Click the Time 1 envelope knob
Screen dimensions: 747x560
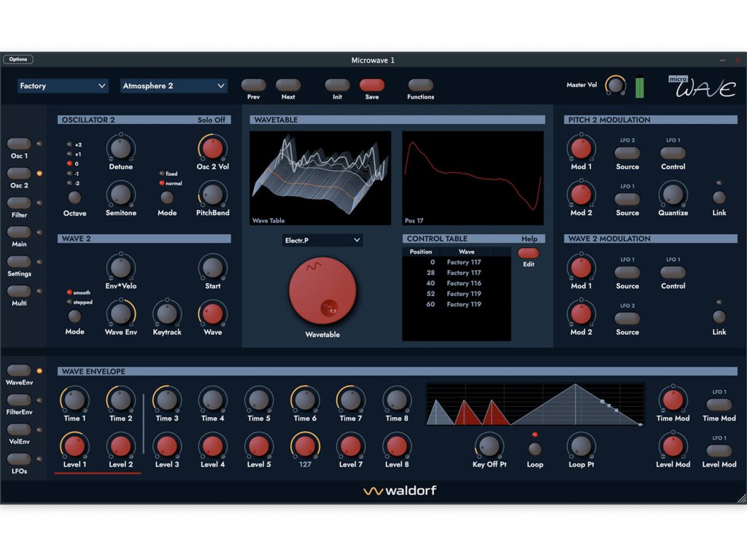74,400
